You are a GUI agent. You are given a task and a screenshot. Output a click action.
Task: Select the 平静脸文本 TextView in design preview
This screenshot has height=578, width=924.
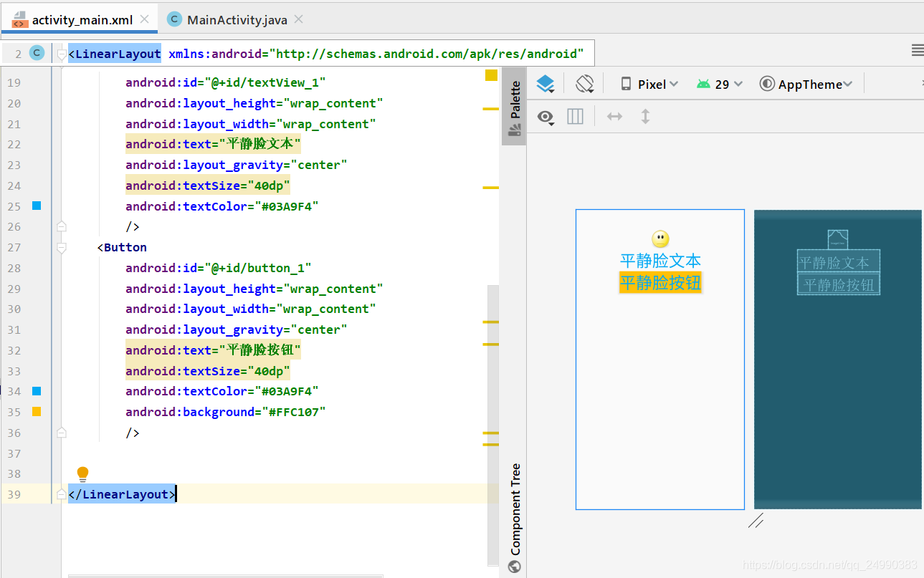pos(660,261)
